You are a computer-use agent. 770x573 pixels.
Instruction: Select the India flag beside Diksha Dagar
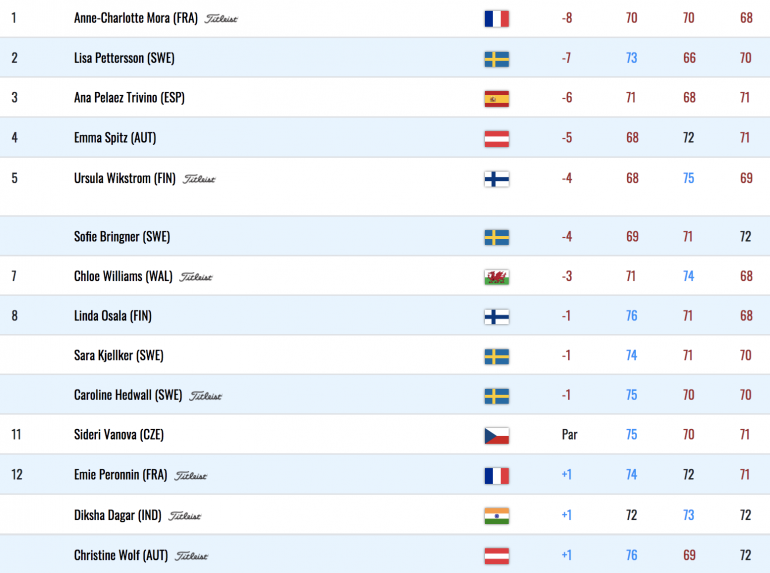[x=496, y=516]
